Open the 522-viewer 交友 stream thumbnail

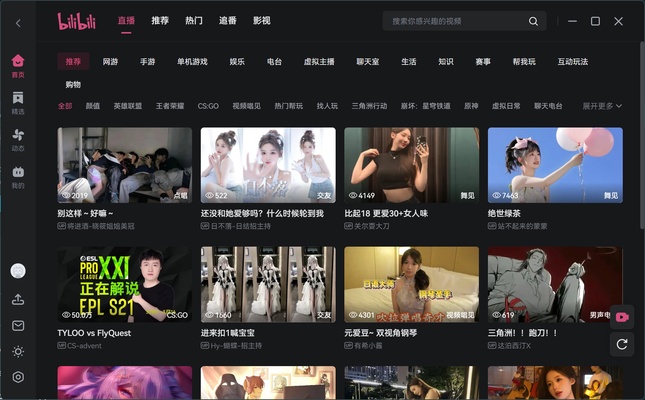[268, 165]
